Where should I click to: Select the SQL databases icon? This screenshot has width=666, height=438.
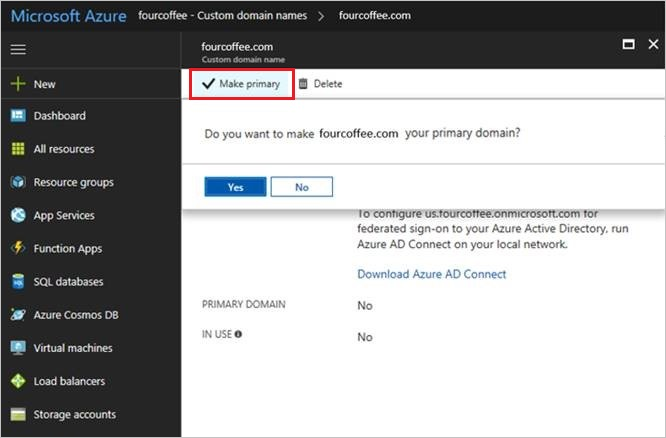tap(18, 281)
